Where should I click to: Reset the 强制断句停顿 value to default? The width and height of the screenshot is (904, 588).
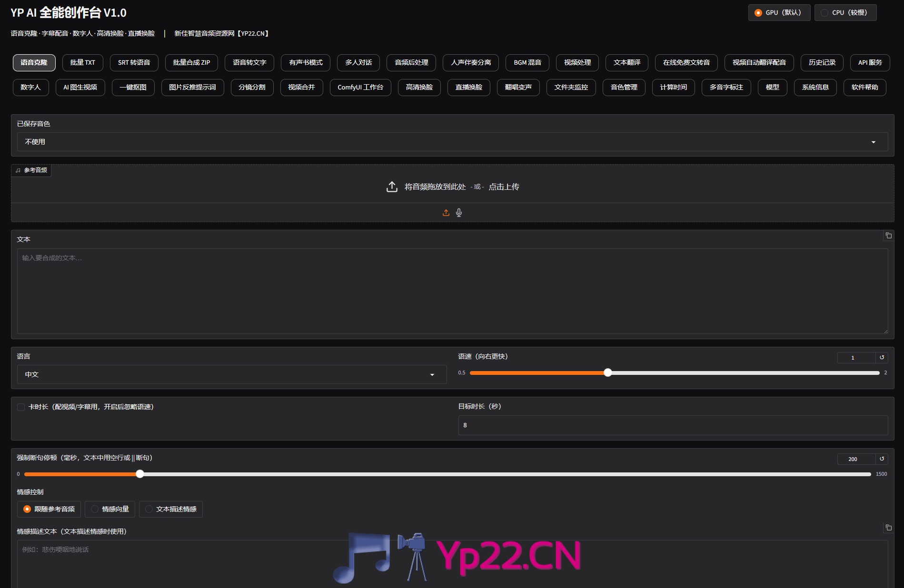[x=882, y=459]
